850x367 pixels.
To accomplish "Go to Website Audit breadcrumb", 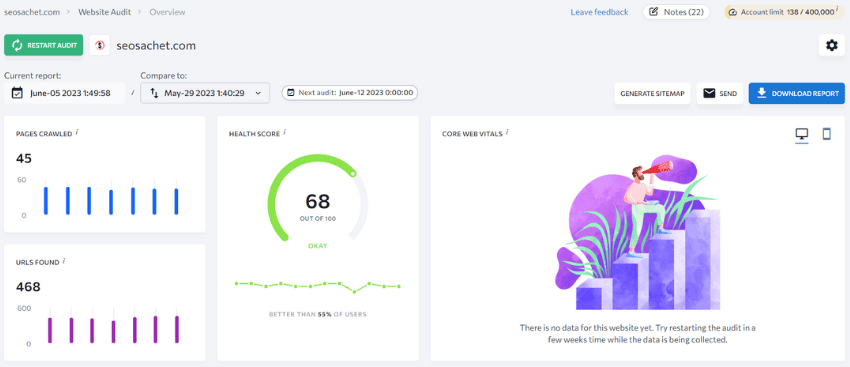I will coord(104,12).
